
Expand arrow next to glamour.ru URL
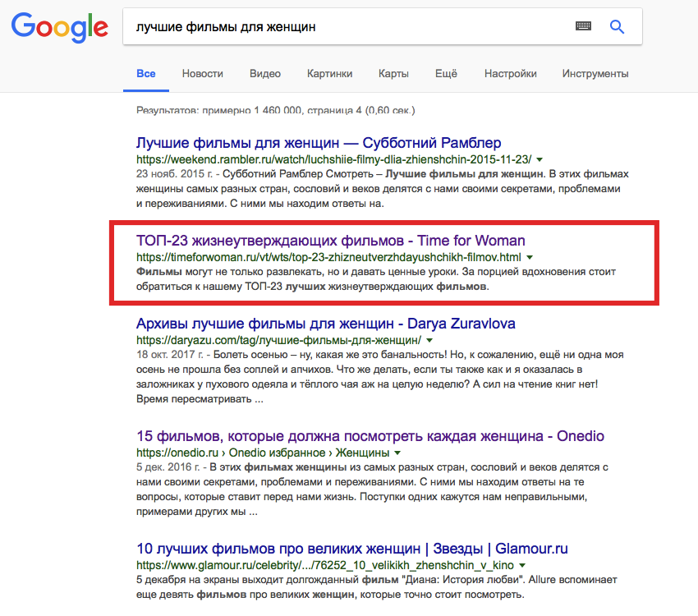[x=522, y=565]
